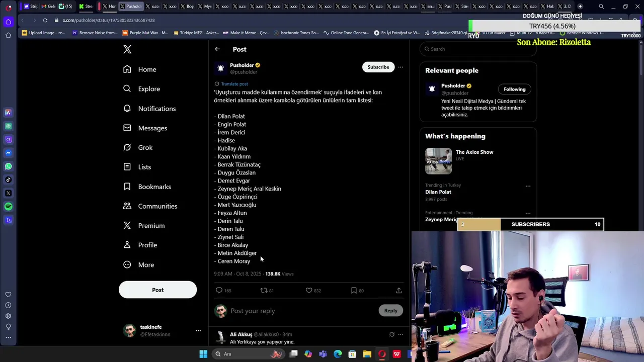Switch to the Home X browser tab
This screenshot has height=362, width=644.
[109, 7]
